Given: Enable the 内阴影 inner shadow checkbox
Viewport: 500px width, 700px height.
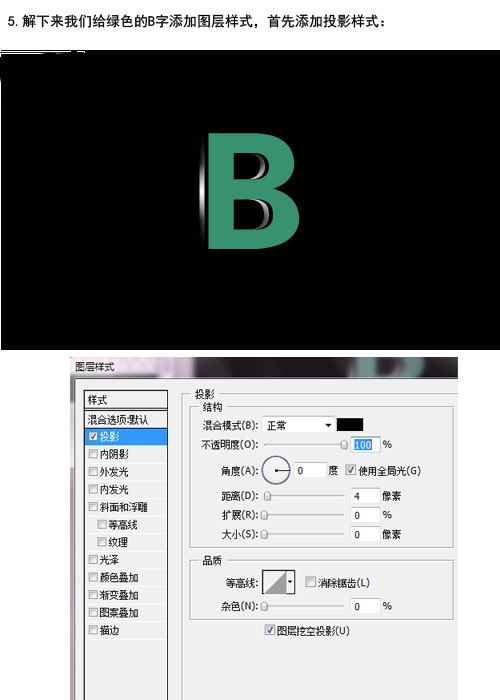Looking at the screenshot, I should coord(93,454).
